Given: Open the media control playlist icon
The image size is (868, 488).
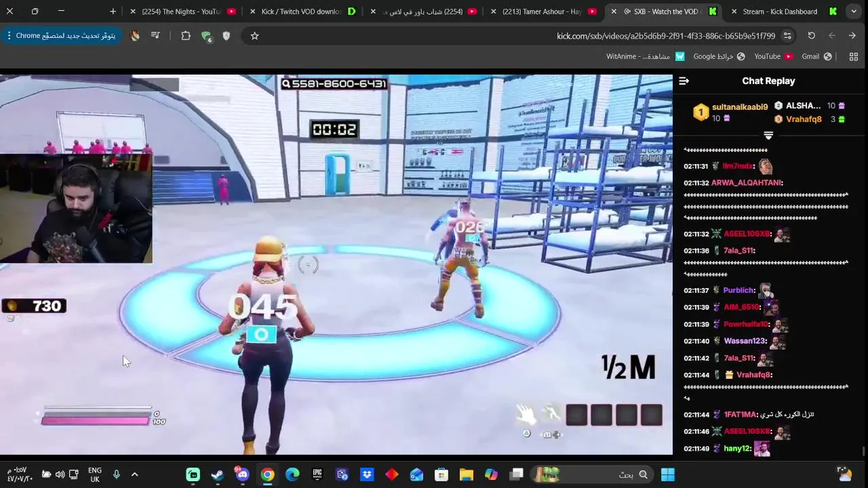Looking at the screenshot, I should (155, 36).
